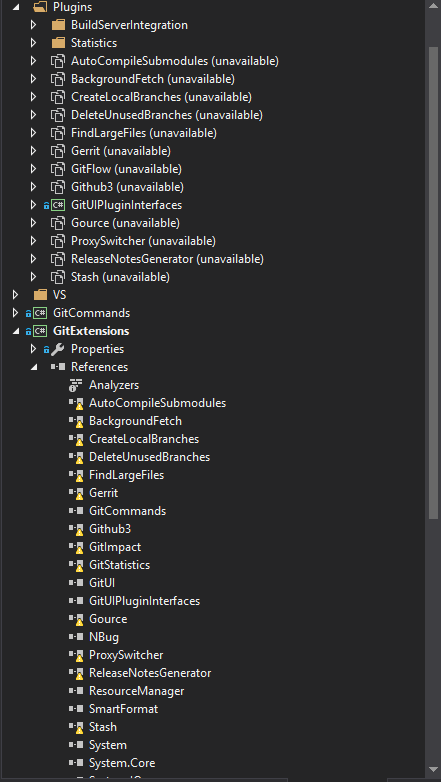
Task: Click the References node icon
Action: (58, 367)
